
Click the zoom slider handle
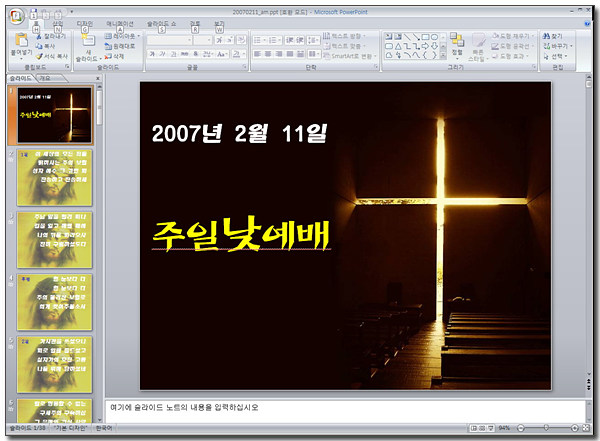(x=546, y=428)
